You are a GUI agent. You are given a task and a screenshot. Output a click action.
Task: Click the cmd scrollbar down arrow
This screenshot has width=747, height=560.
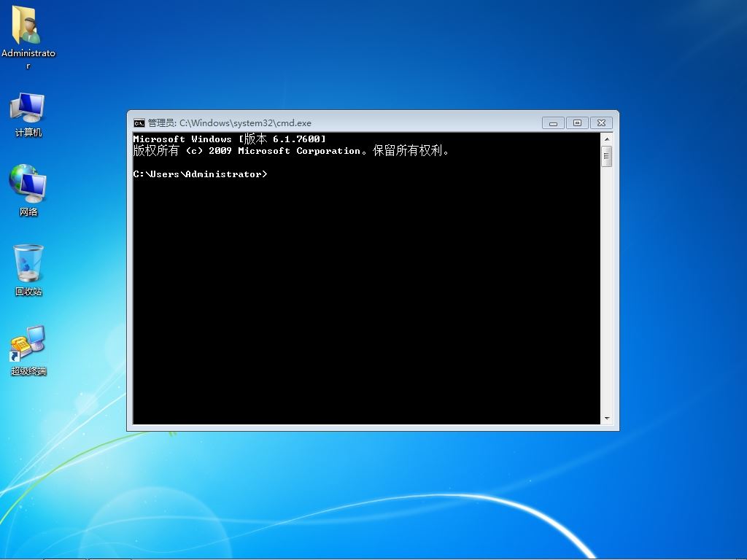[606, 418]
